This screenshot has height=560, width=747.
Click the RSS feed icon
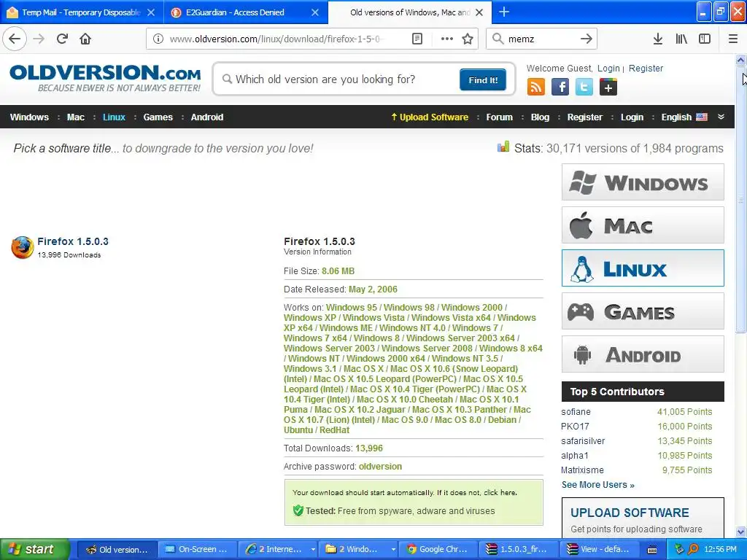(535, 87)
